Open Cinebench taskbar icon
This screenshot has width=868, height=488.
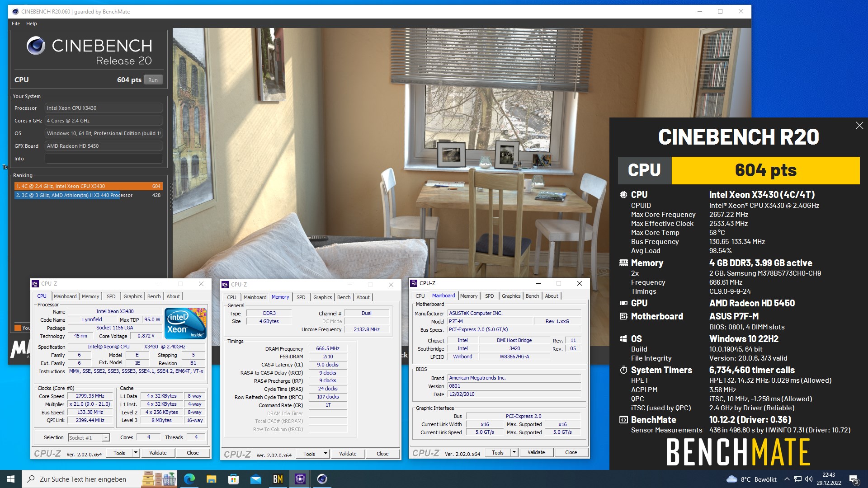pos(322,479)
